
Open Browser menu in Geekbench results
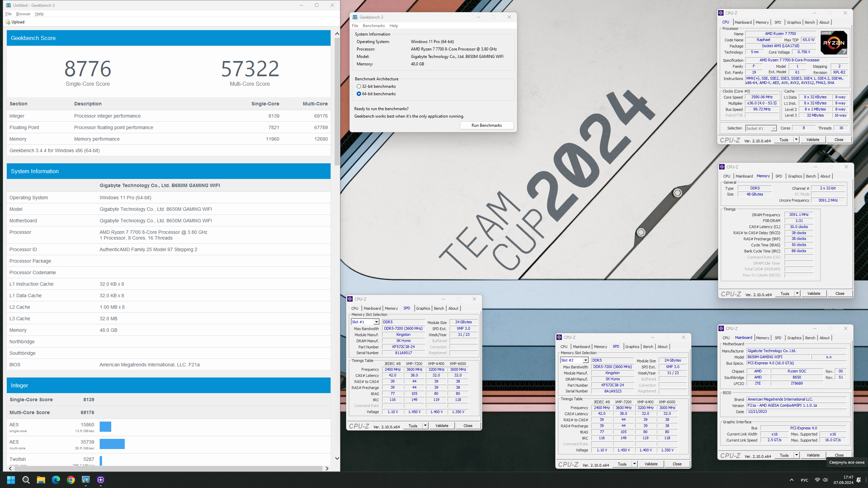tap(23, 14)
